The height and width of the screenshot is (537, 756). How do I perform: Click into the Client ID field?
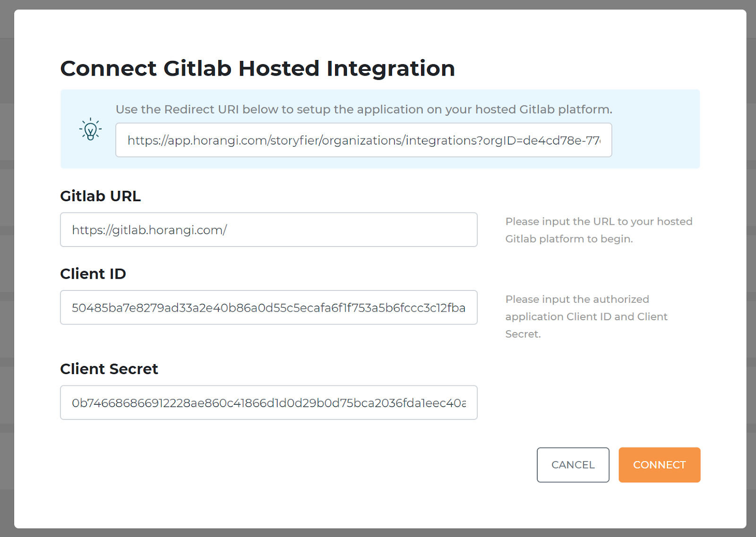(x=268, y=307)
